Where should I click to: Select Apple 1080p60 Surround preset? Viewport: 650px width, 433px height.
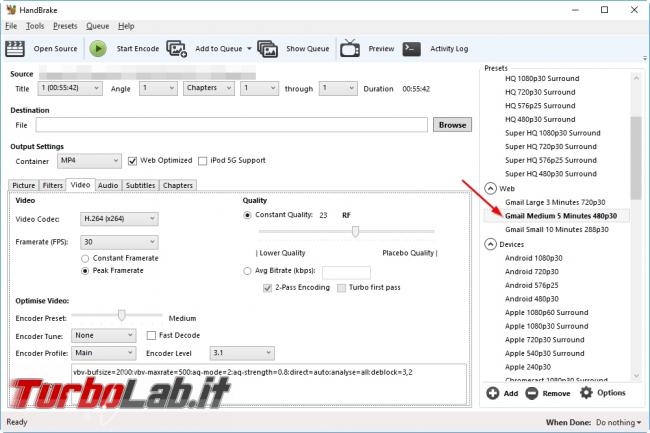(x=546, y=312)
